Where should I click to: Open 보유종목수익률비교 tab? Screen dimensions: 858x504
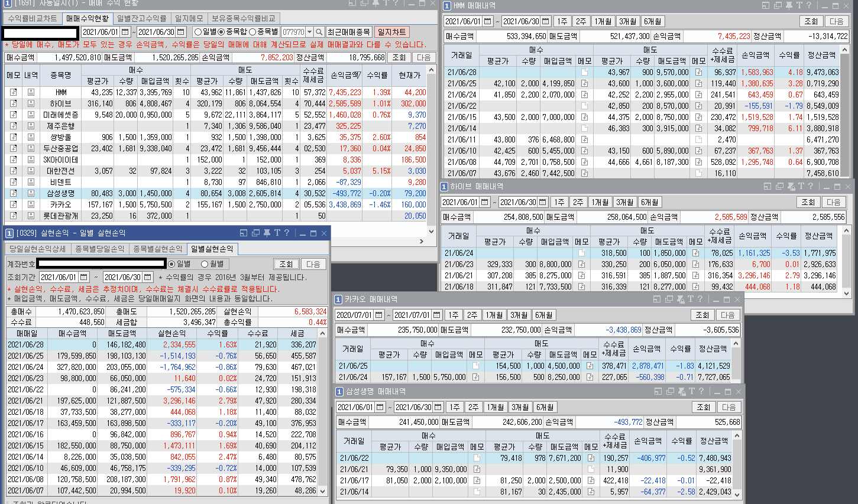point(244,18)
